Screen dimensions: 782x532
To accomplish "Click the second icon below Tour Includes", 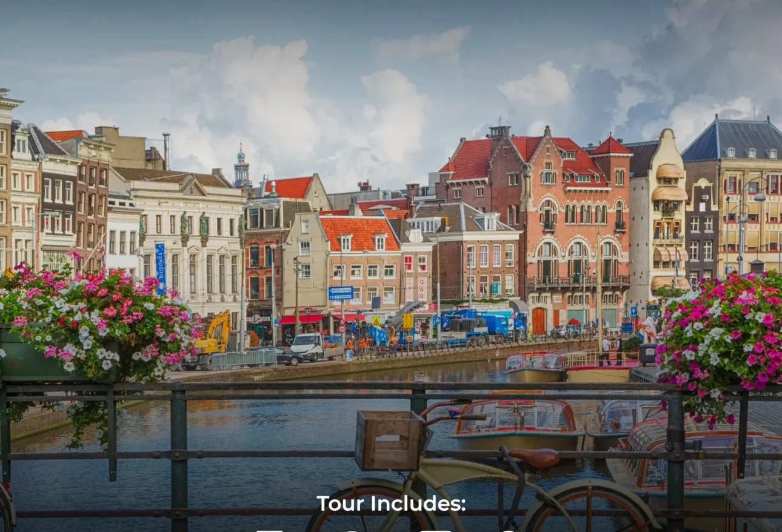I will tap(352, 530).
